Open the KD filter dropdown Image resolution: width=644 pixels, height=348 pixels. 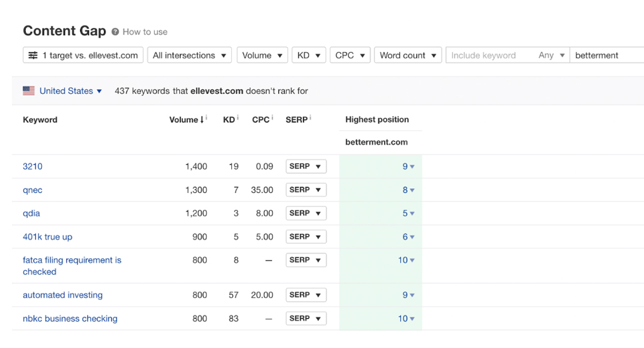tap(309, 55)
